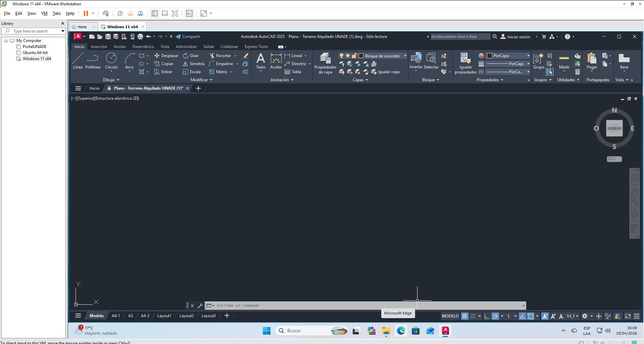Toggle the layer on/off lightbulb icon

click(341, 56)
